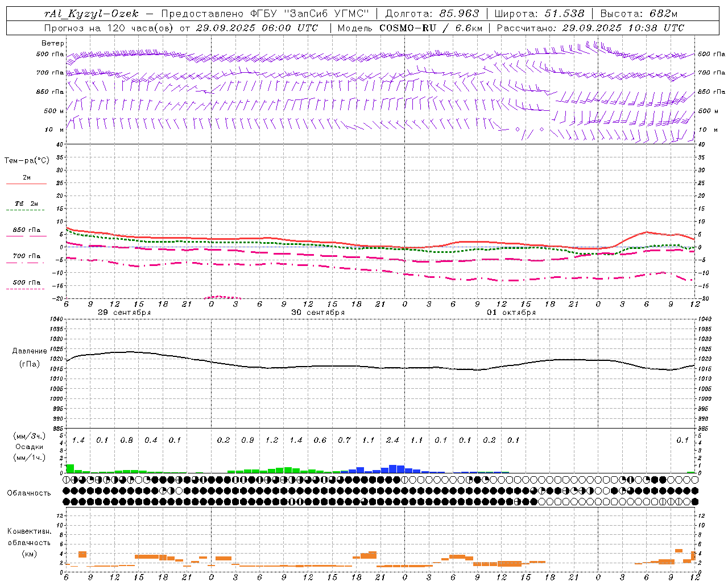Click the 0.6 precipitation value
728x582 pixels.
pyautogui.click(x=320, y=440)
